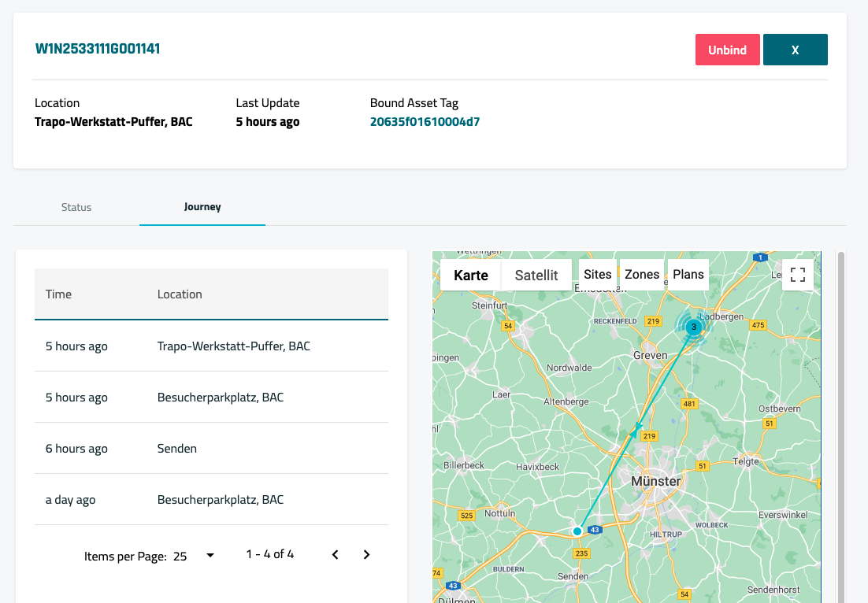Toggle Zones overlay on map
This screenshot has width=868, height=603.
[642, 274]
